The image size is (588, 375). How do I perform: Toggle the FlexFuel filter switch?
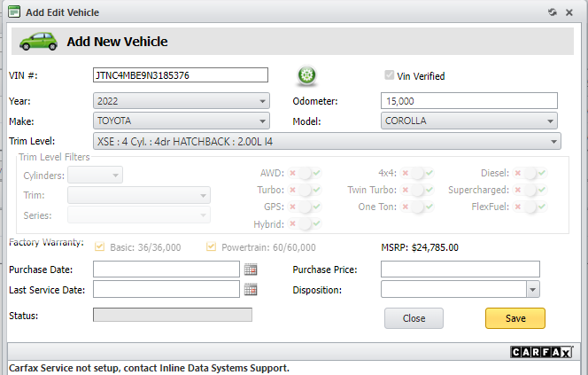pos(530,207)
